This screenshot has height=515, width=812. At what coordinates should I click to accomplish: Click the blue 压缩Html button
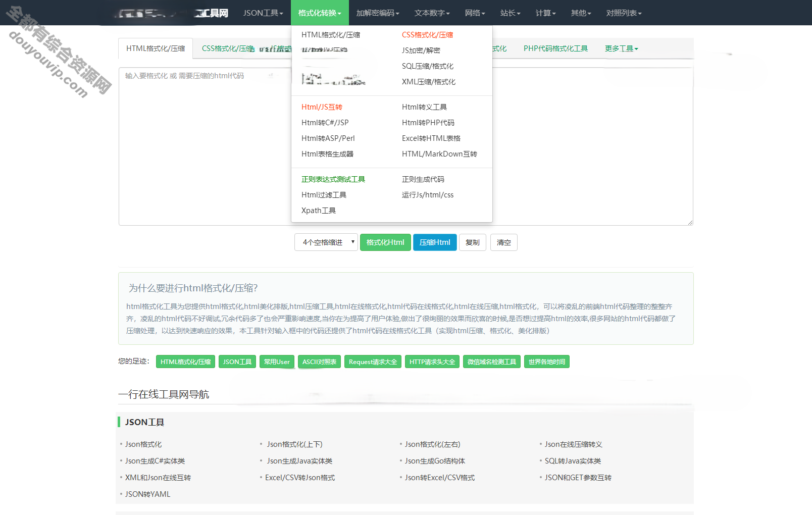click(435, 242)
